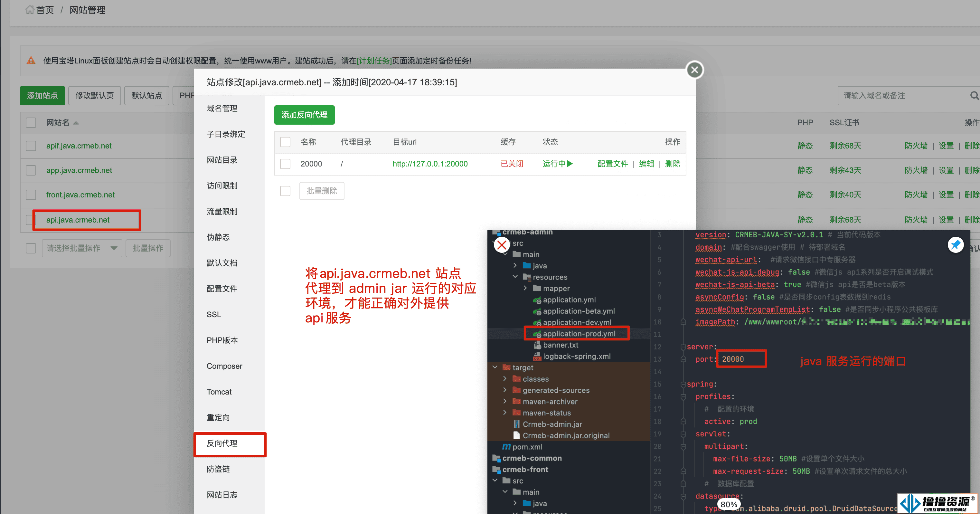Viewport: 980px width, 514px height.
Task: Check the app.java.crmeb.net row checkbox
Action: [x=31, y=170]
